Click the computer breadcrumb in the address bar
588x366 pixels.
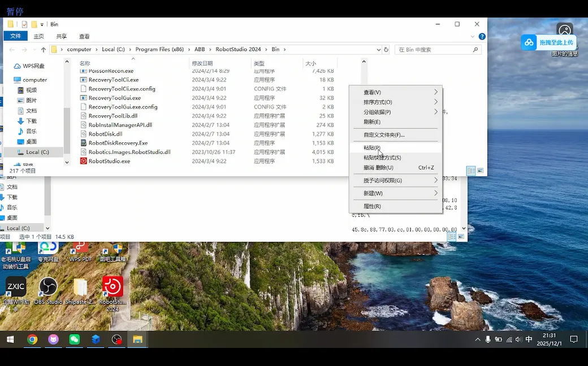[x=79, y=50]
